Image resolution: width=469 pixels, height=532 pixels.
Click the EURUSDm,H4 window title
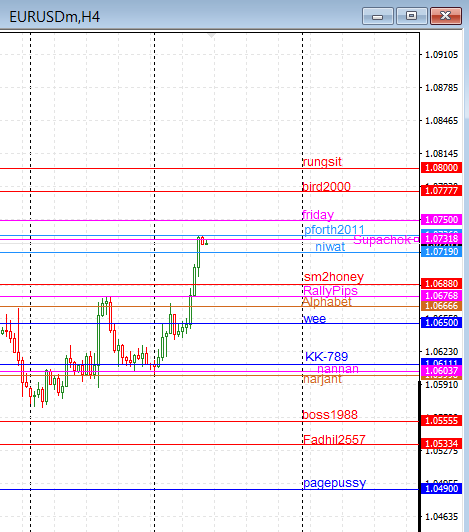pyautogui.click(x=55, y=17)
